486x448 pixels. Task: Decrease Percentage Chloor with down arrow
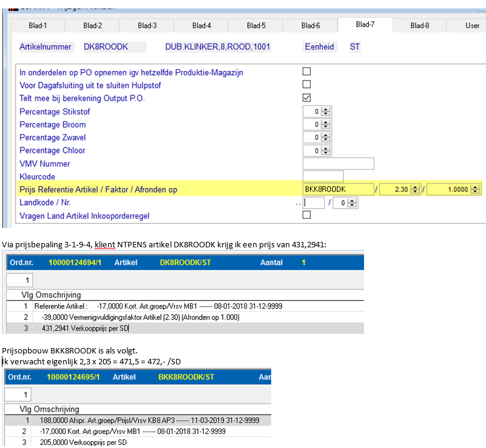325,153
